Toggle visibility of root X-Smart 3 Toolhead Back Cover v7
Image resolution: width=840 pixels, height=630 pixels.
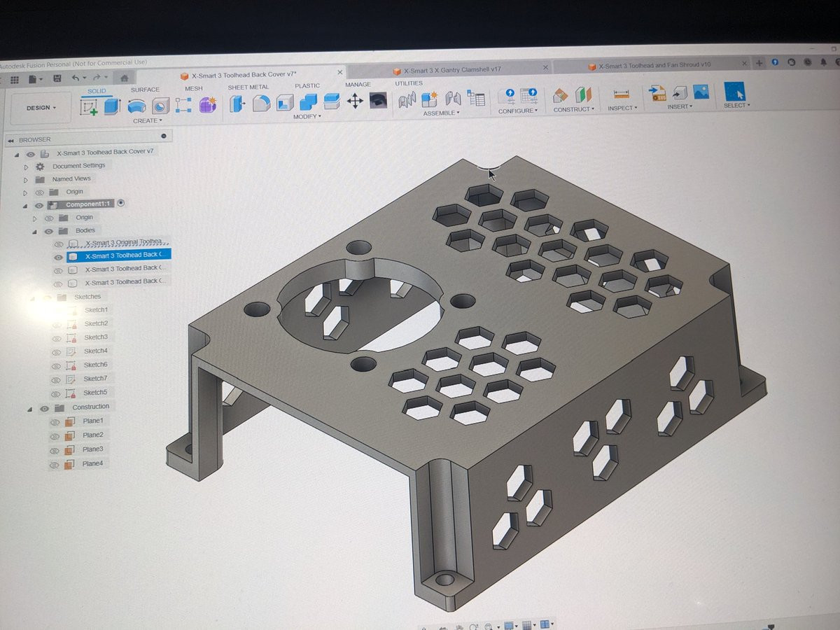pyautogui.click(x=31, y=153)
